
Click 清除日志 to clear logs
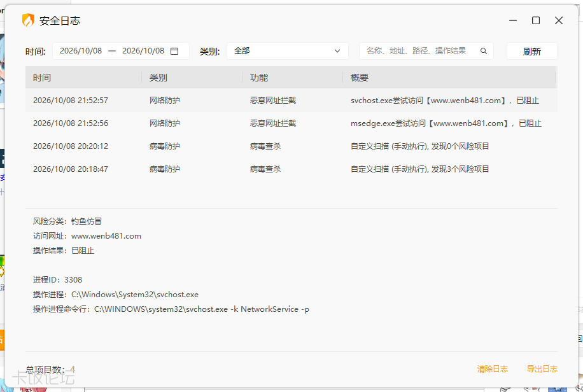[x=492, y=369]
